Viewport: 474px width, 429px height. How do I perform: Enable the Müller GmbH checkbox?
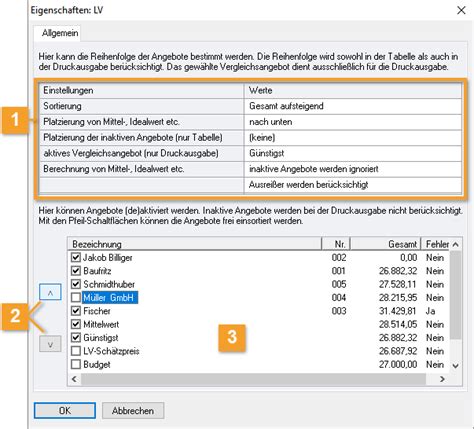(76, 297)
